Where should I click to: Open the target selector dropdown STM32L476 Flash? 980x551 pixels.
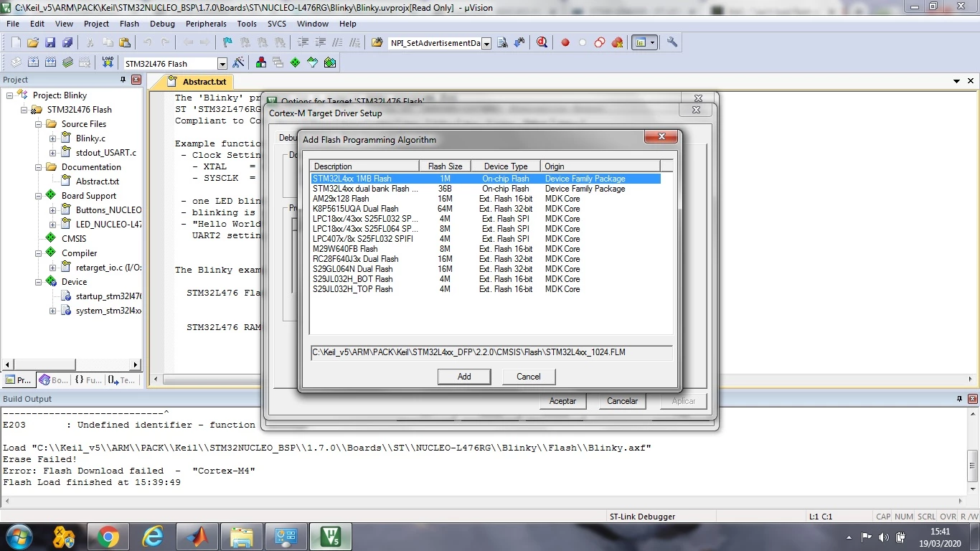[222, 64]
